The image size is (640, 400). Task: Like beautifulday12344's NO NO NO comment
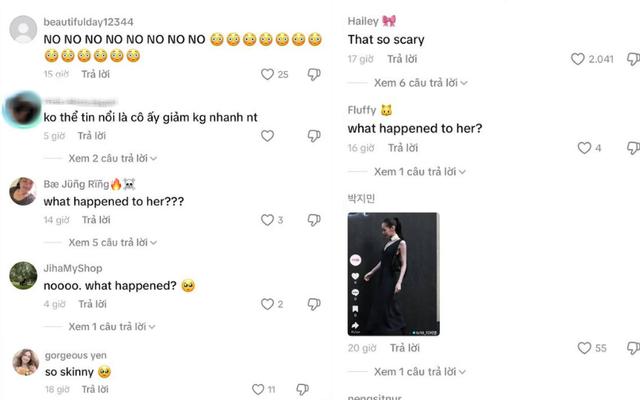tap(267, 74)
